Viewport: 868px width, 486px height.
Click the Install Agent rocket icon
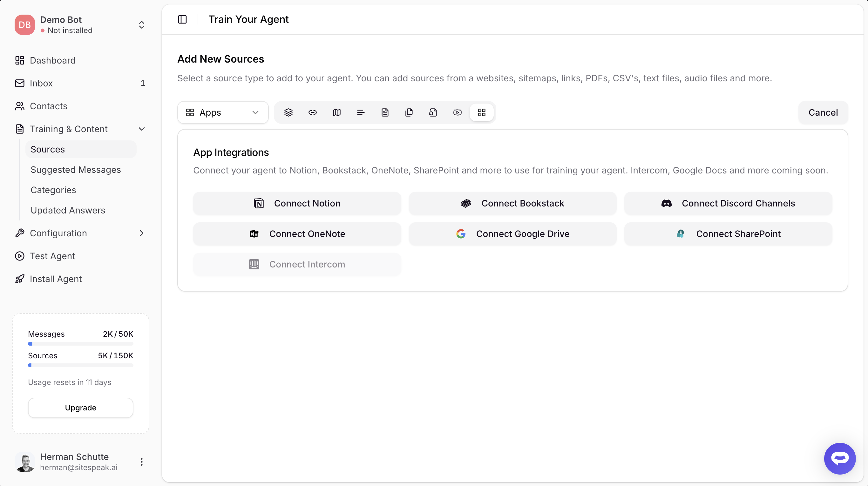20,279
